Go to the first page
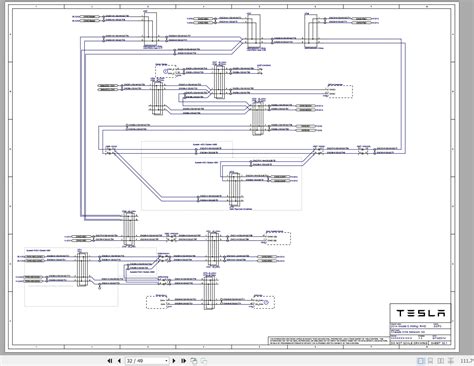Image resolution: width=474 pixels, height=366 pixels. [x=110, y=361]
